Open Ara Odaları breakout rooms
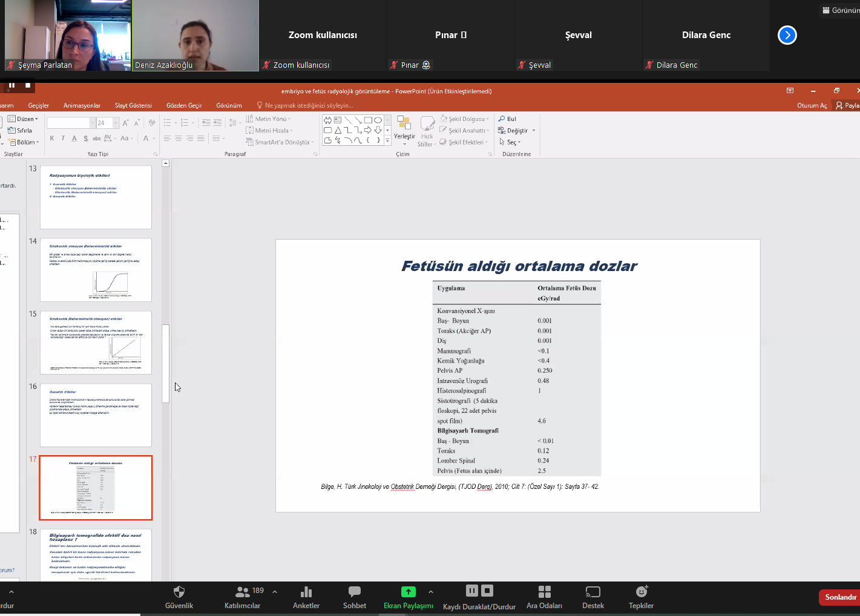Image resolution: width=860 pixels, height=616 pixels. point(544,592)
